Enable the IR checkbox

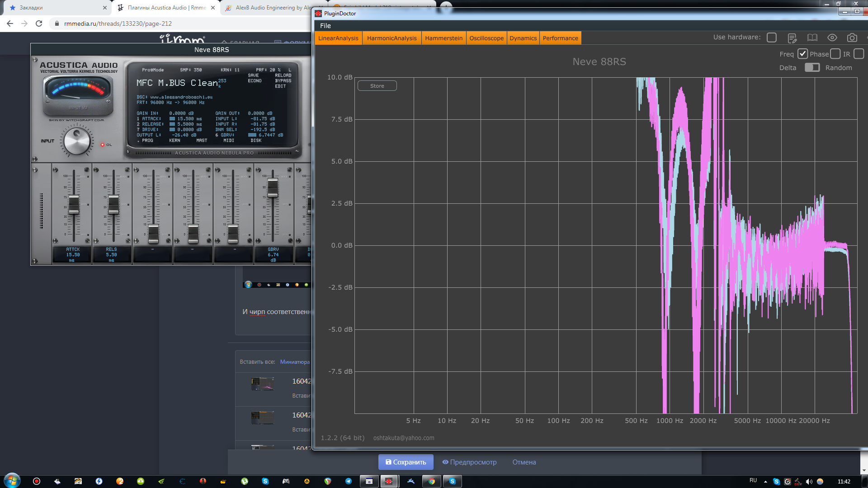tap(859, 54)
